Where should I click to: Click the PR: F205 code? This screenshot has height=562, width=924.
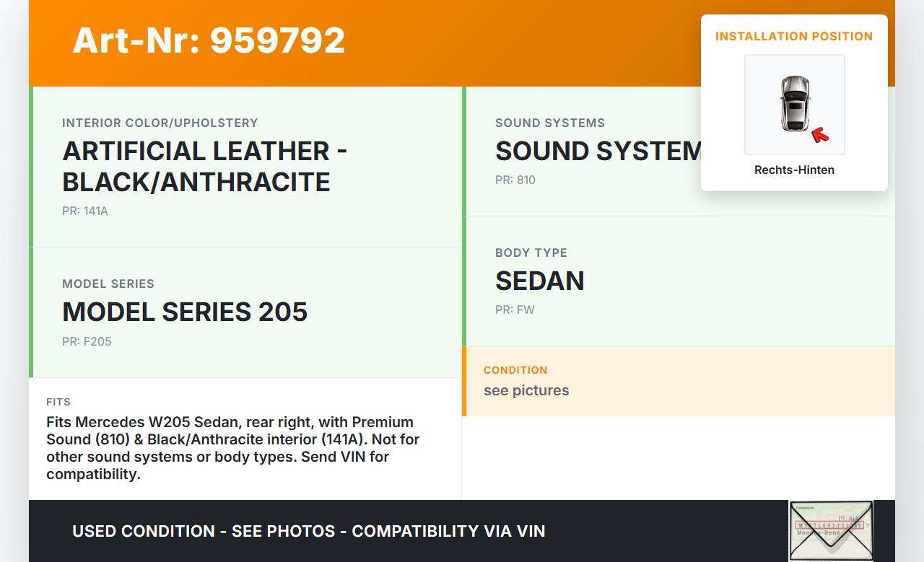pyautogui.click(x=87, y=341)
